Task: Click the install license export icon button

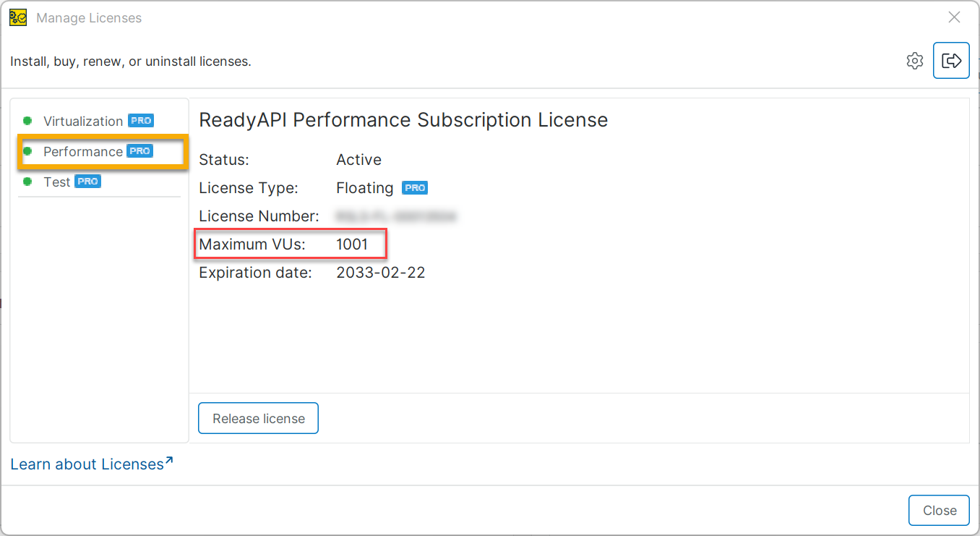Action: pyautogui.click(x=951, y=61)
